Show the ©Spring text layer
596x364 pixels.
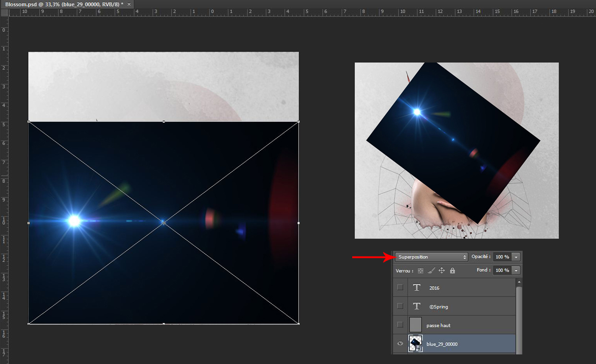click(x=400, y=306)
